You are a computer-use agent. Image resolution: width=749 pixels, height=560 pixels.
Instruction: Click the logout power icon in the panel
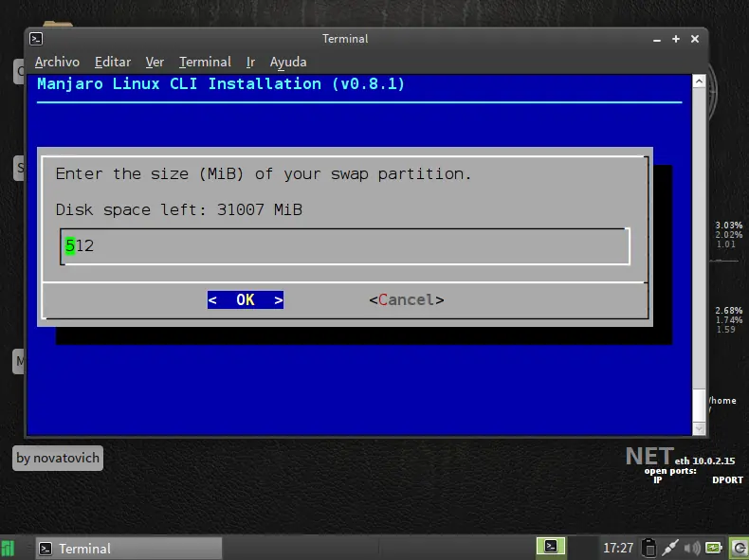(x=739, y=548)
